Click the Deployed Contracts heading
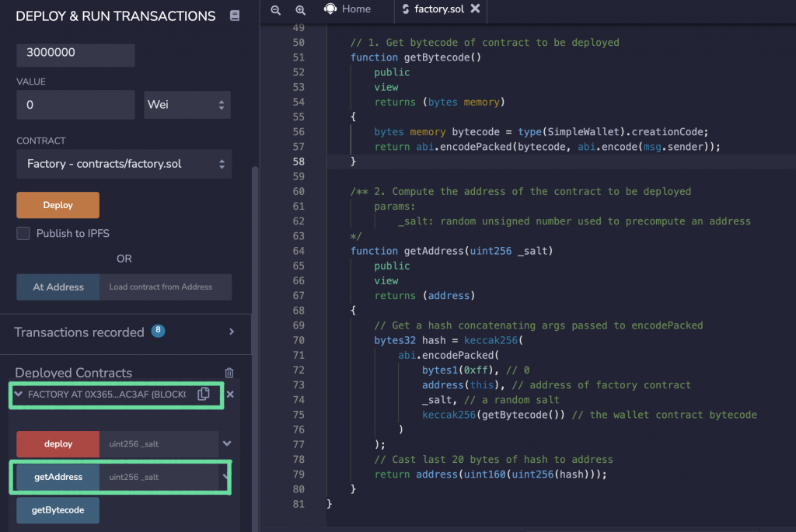Viewport: 796px width, 532px height. (x=74, y=373)
